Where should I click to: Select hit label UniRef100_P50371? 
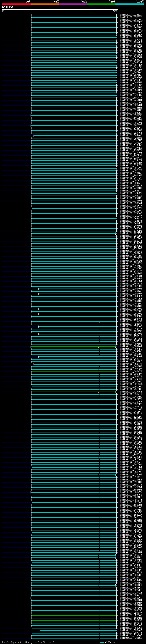131,364
